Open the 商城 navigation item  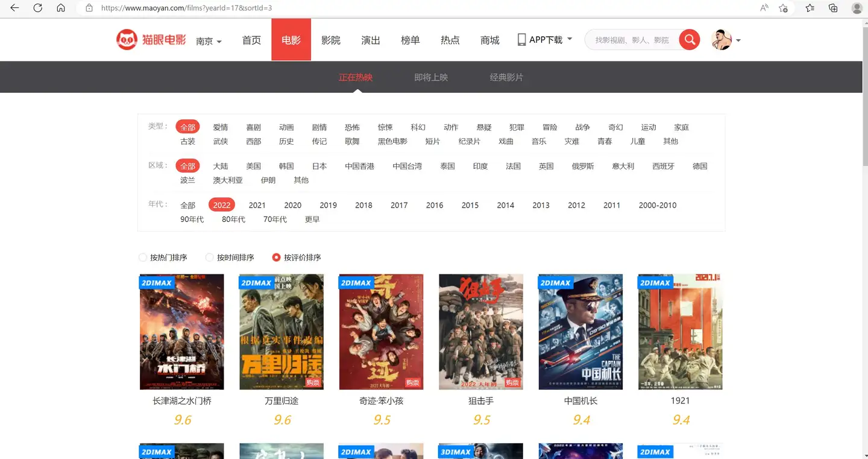pyautogui.click(x=490, y=40)
